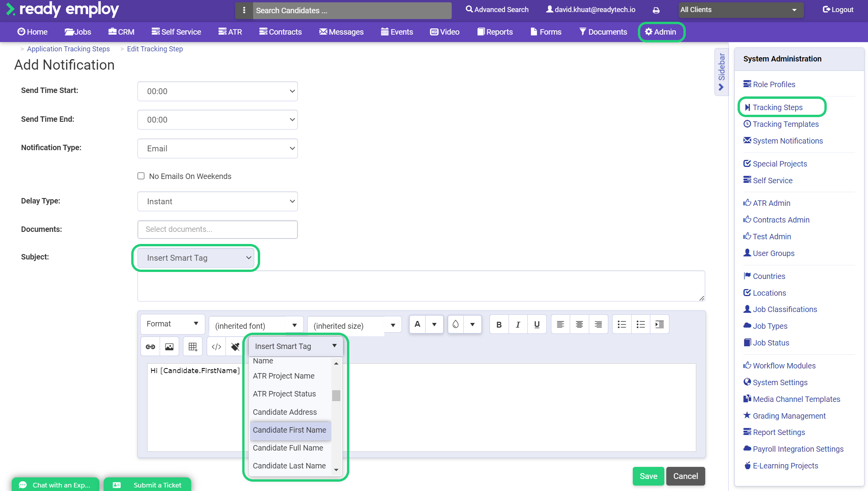Align text left in editor

click(x=560, y=324)
